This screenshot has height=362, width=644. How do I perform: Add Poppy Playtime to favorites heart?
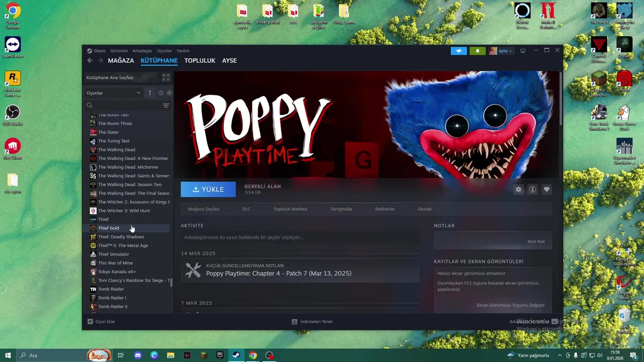point(546,190)
